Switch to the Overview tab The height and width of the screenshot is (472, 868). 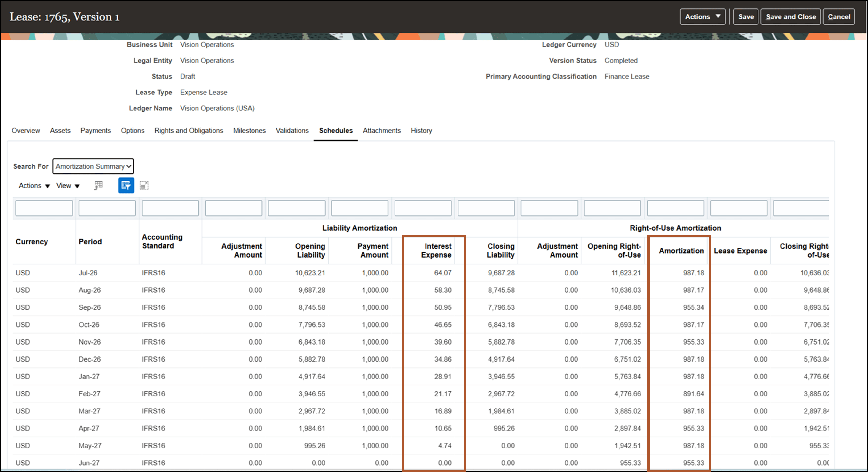(26, 130)
